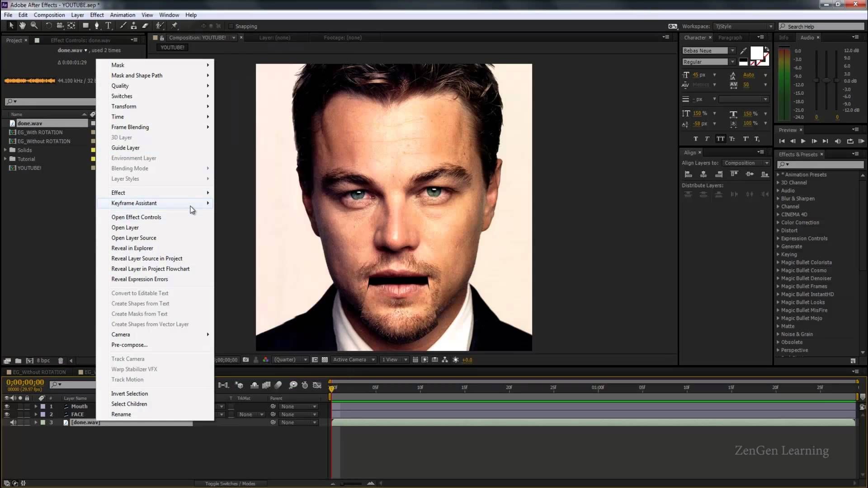
Task: Open the Align Layers to Composition dropdown
Action: point(746,163)
